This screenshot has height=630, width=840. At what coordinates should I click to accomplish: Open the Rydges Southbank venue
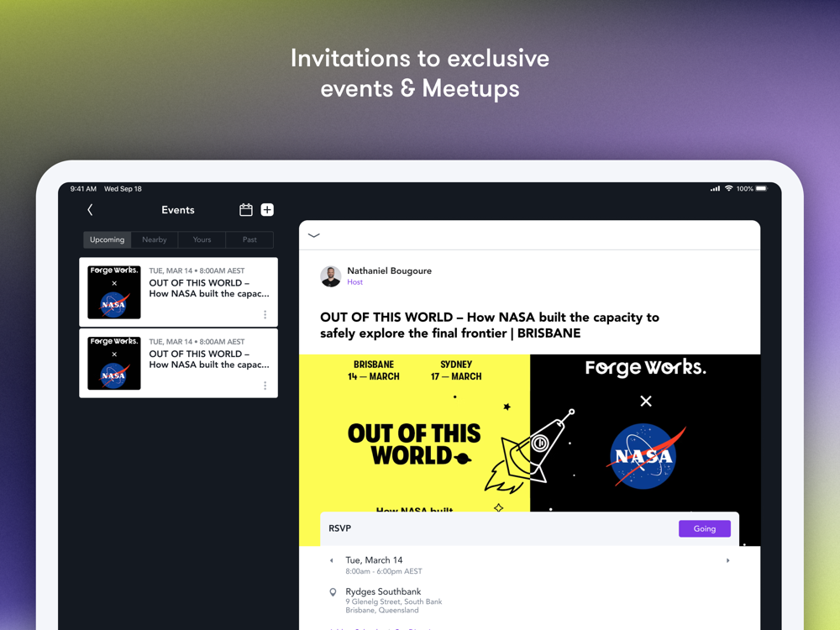[383, 591]
